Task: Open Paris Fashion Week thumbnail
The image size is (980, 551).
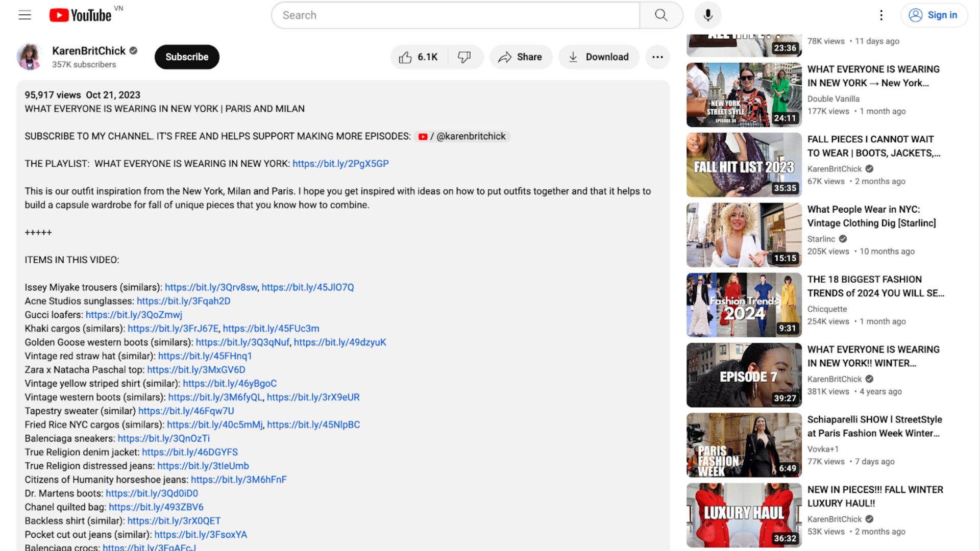Action: (x=744, y=445)
